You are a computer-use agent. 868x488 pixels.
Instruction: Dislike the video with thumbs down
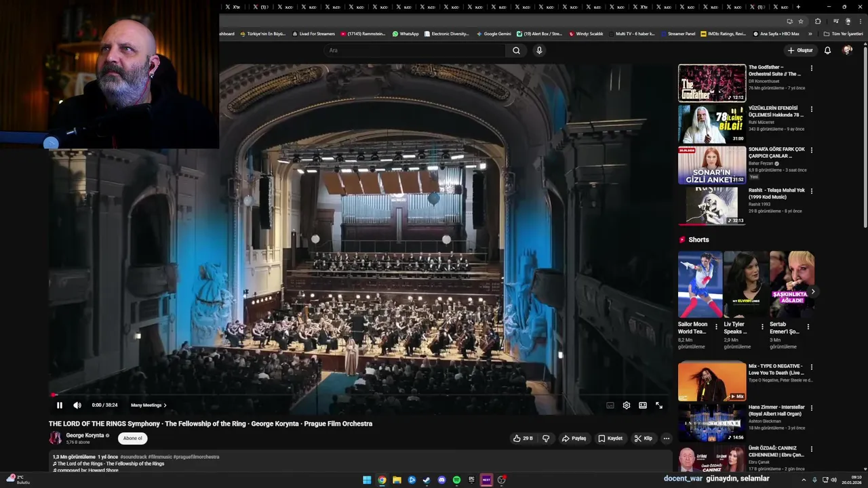click(x=546, y=439)
